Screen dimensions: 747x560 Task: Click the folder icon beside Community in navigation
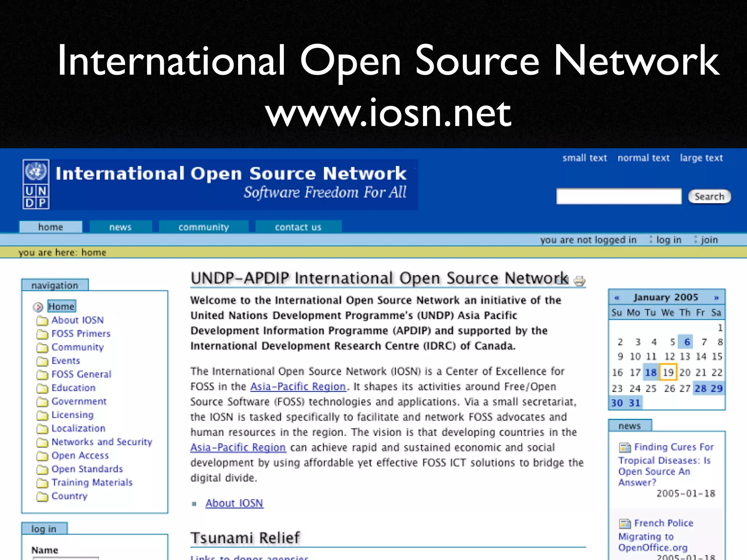(x=42, y=347)
